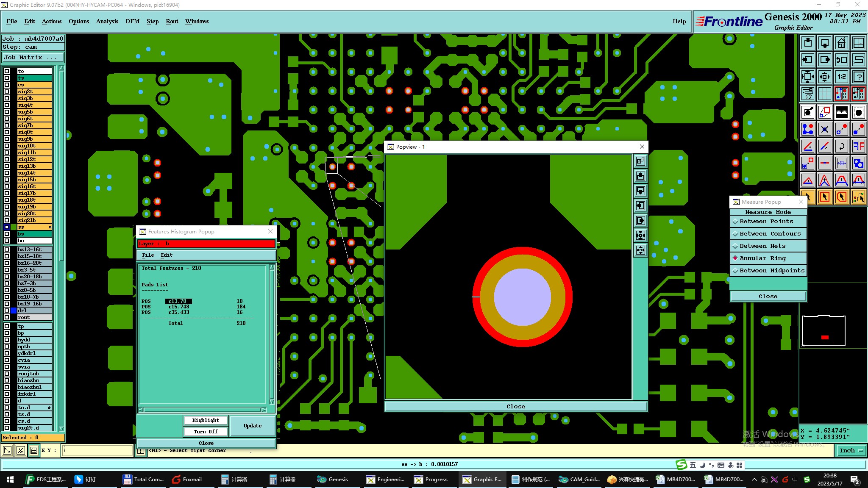Click the 1:2 zoom scale icon
Image resolution: width=868 pixels, height=488 pixels.
pos(841,77)
